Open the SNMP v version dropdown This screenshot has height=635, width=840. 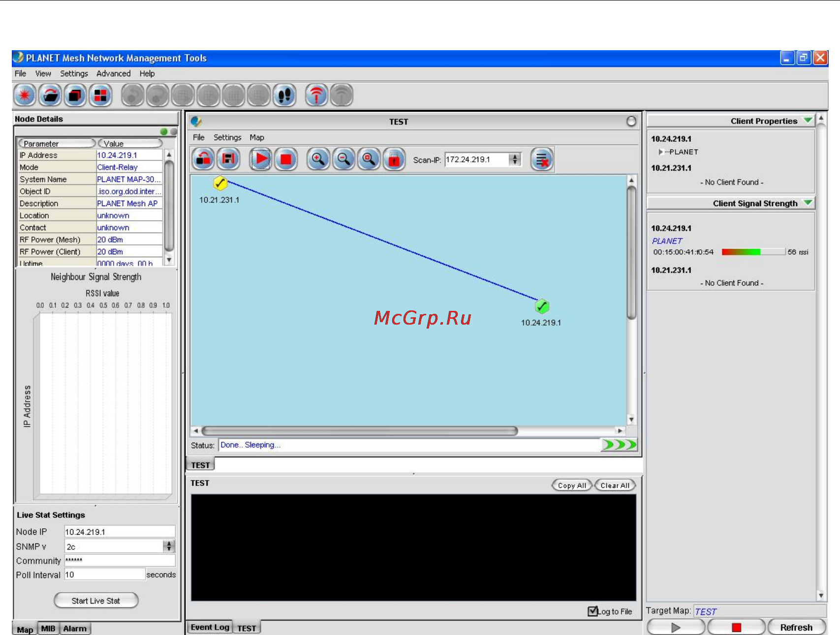pos(169,546)
